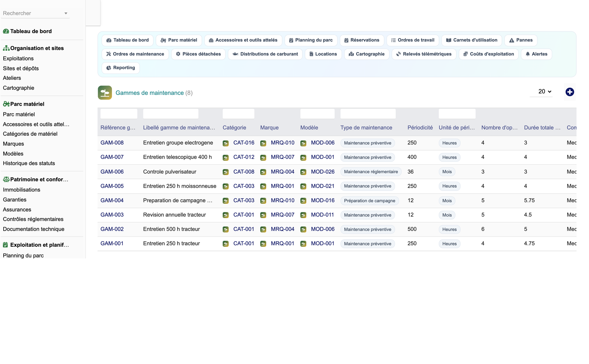
Task: Click brand icon in GAM-005 row
Action: 263,186
